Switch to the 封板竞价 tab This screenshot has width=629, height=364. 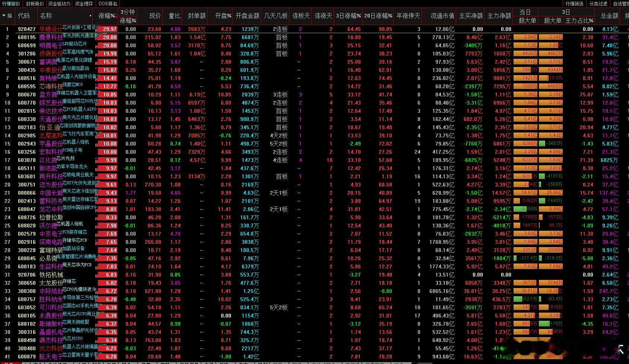(x=35, y=4)
